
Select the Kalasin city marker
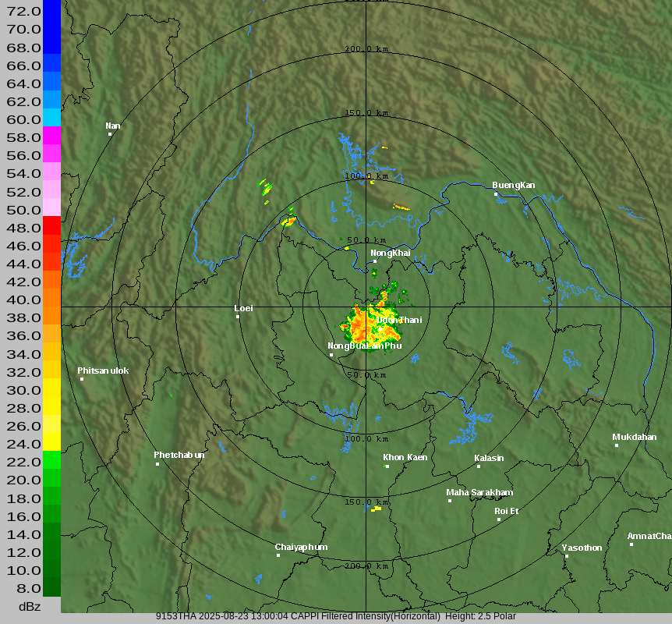(479, 466)
